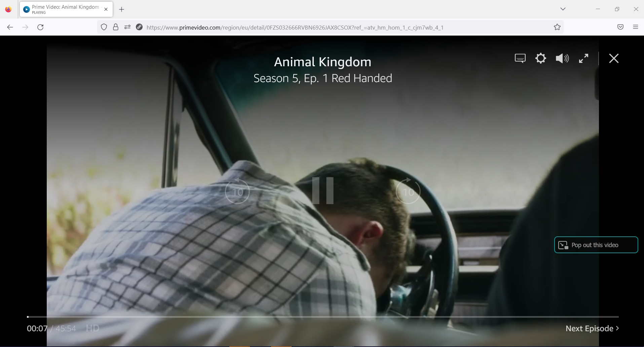Image resolution: width=644 pixels, height=347 pixels.
Task: Pop out this video
Action: point(596,245)
